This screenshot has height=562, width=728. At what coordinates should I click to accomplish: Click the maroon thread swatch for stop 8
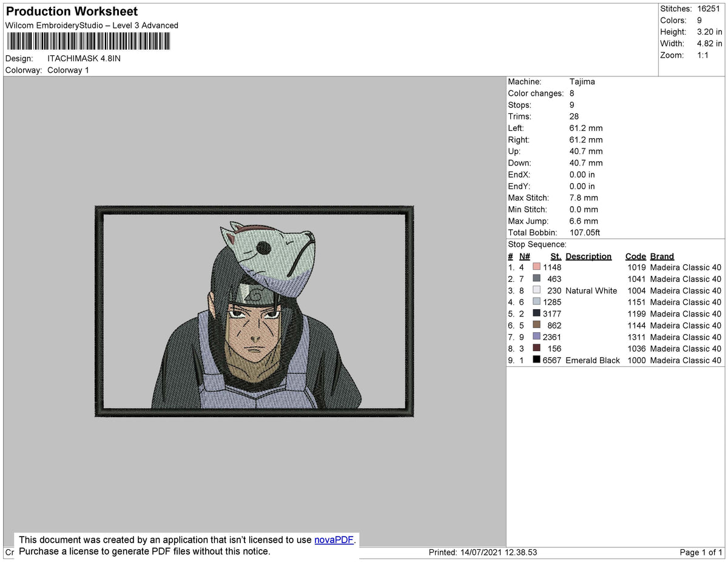537,349
